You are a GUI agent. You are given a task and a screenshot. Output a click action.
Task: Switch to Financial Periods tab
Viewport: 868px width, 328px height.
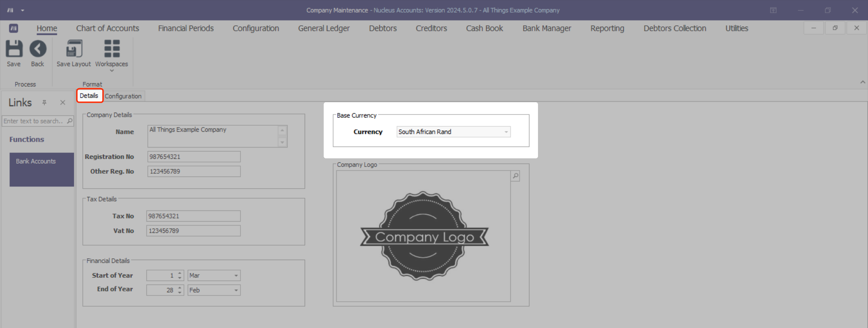186,28
